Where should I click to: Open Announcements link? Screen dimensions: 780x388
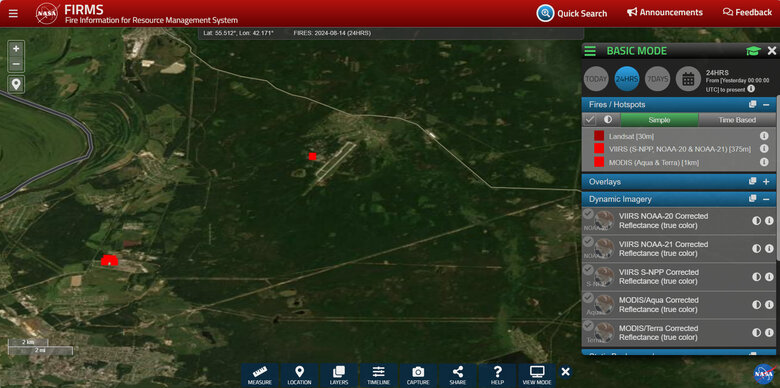coord(665,12)
